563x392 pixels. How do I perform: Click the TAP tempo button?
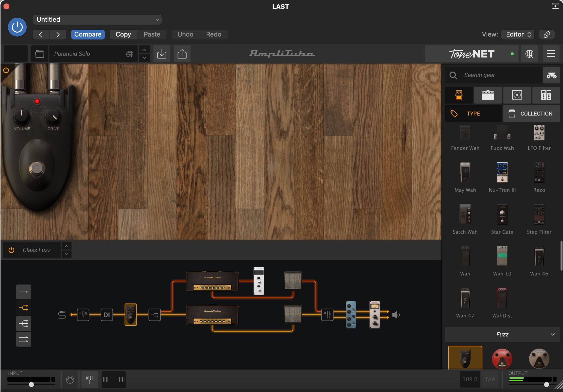point(490,379)
